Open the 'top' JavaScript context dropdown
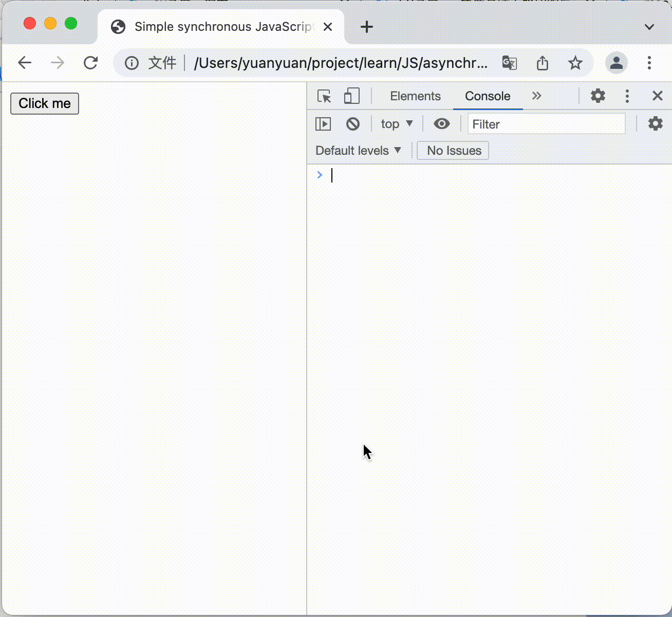The width and height of the screenshot is (672, 617). coord(397,124)
